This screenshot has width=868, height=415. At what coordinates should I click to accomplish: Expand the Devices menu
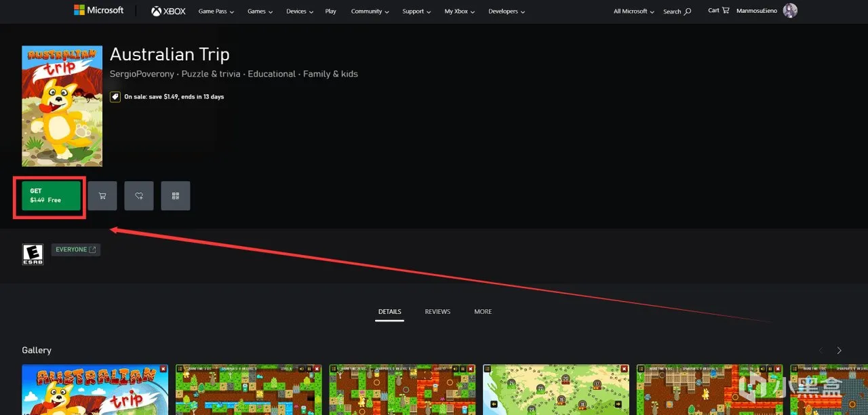point(300,11)
